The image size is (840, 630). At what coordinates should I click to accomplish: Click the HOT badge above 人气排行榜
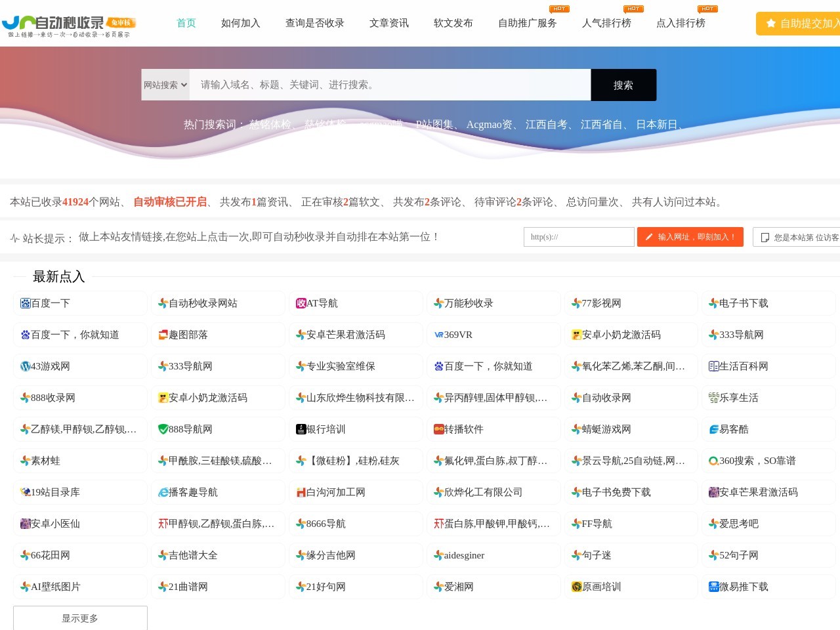pyautogui.click(x=632, y=9)
